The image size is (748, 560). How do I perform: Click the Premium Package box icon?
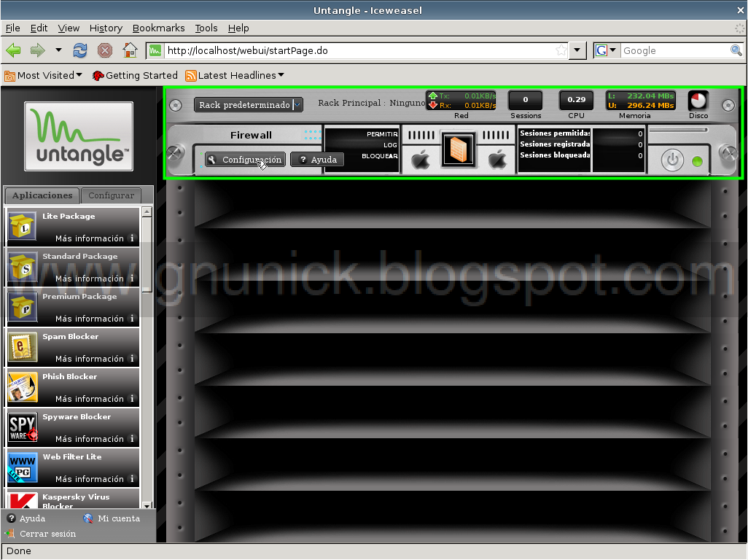[22, 303]
